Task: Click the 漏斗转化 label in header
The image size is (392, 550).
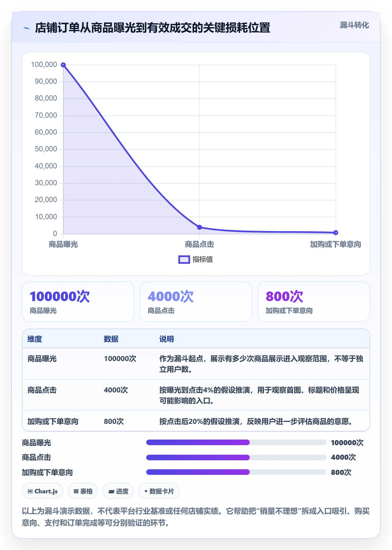Action: 354,25
